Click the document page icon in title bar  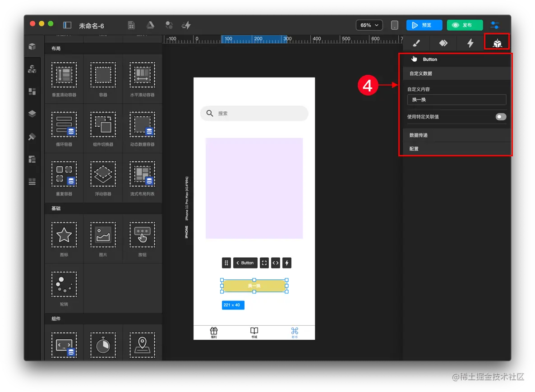(131, 25)
